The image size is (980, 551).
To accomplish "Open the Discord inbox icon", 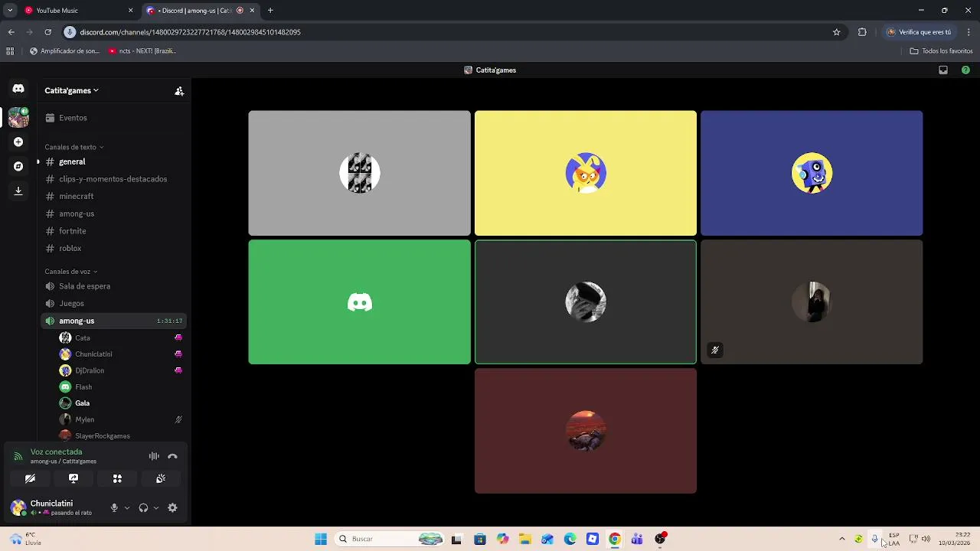I will point(943,70).
